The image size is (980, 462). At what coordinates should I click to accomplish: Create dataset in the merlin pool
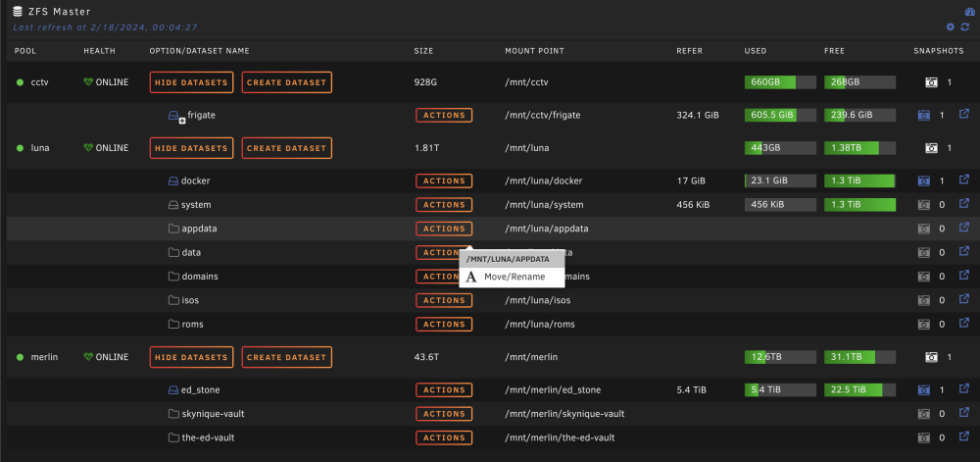pos(286,357)
